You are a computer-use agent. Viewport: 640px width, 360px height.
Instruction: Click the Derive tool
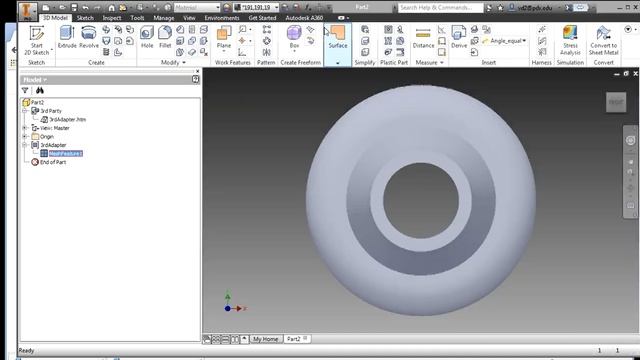pos(459,37)
